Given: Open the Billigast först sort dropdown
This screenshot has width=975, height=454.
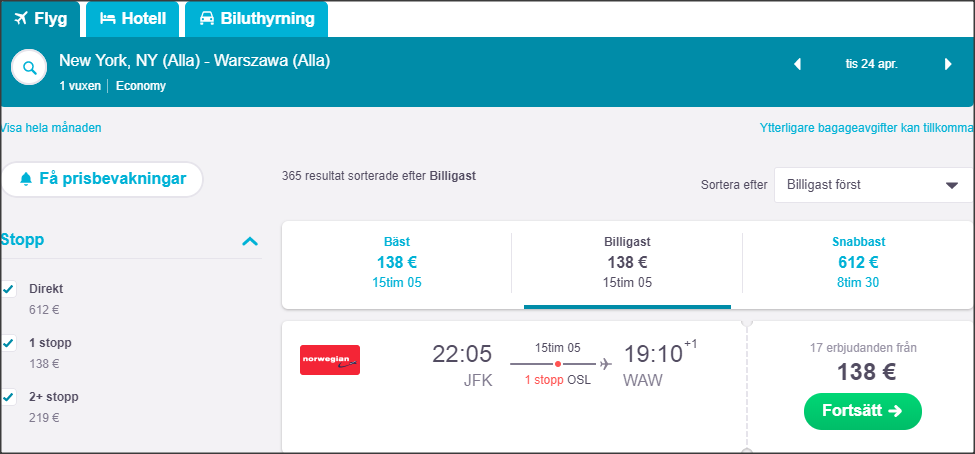Looking at the screenshot, I should (872, 185).
